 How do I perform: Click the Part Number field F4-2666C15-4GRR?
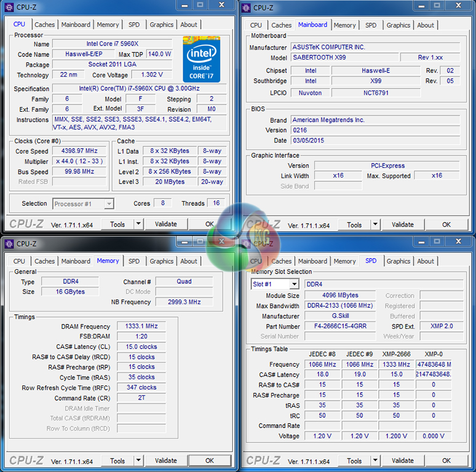[339, 326]
